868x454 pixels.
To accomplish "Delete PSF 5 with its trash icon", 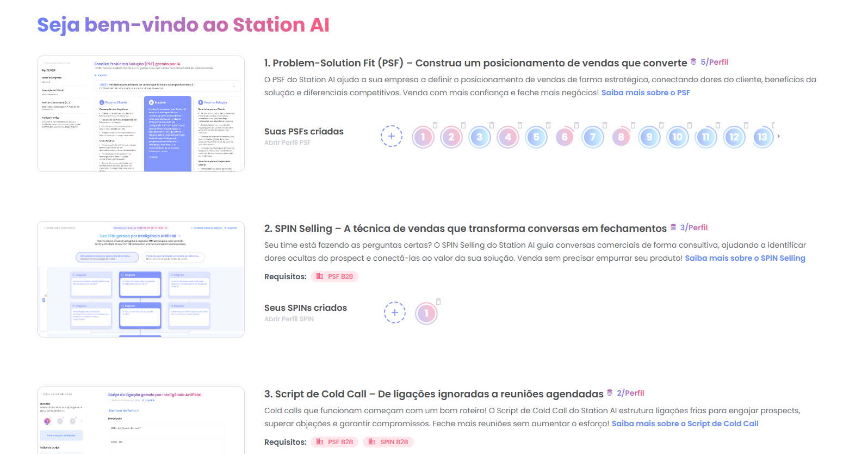I will tap(548, 125).
